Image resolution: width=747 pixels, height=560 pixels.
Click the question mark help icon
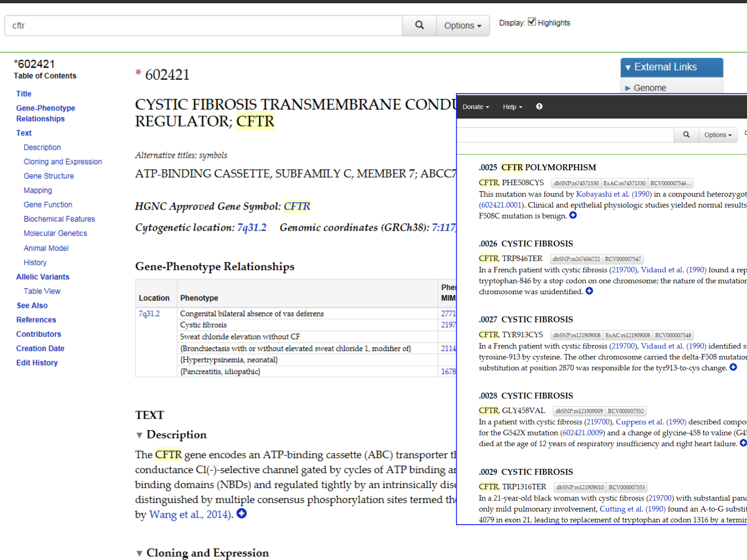539,107
